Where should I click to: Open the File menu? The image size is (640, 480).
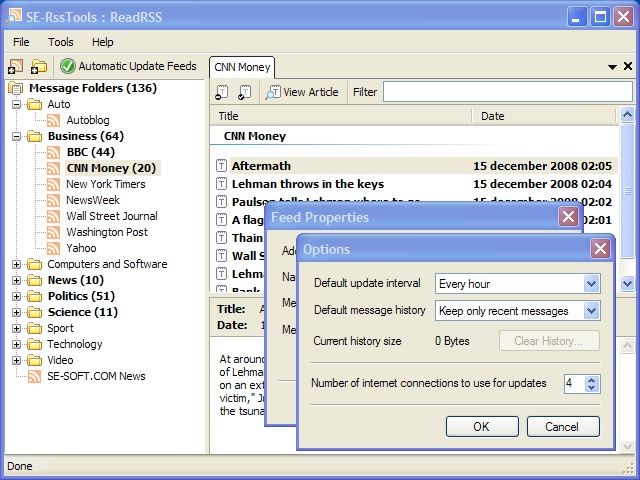click(x=21, y=42)
